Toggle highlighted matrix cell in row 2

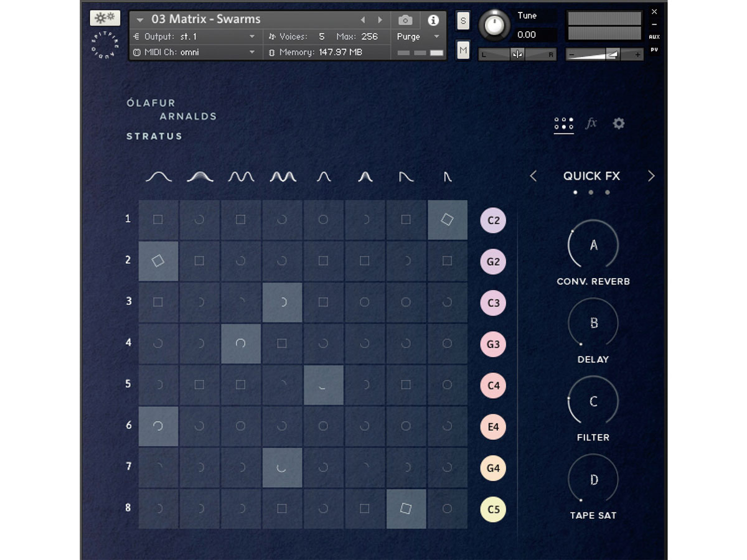coord(158,261)
